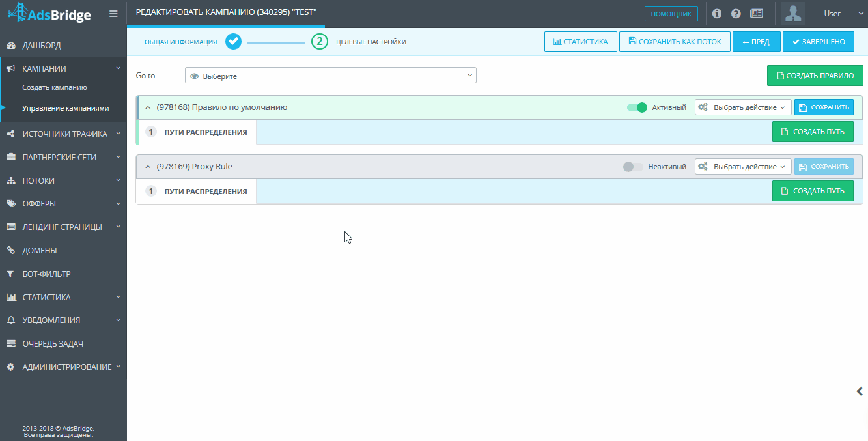
Task: Open the Go to Выберите dropdown
Action: coord(331,76)
